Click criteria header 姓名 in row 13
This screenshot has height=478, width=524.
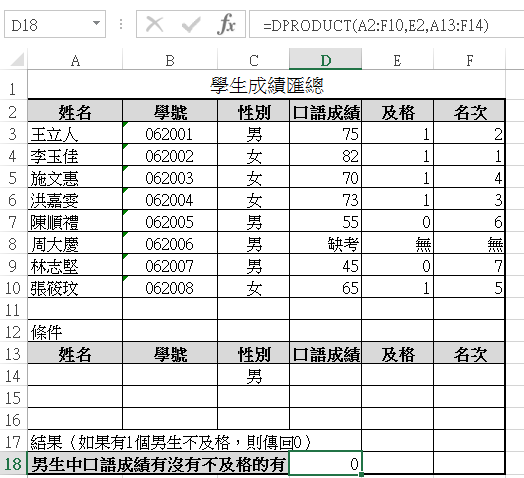click(x=75, y=354)
